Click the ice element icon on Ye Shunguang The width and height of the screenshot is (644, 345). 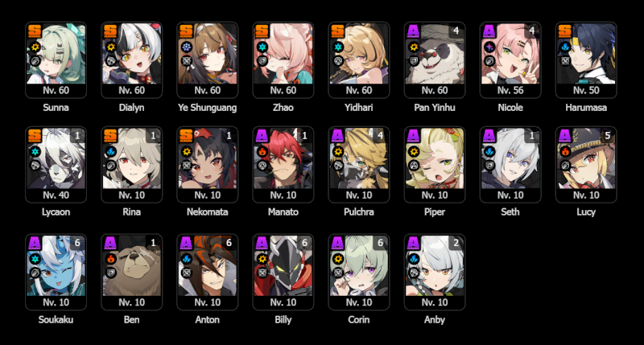point(187,47)
